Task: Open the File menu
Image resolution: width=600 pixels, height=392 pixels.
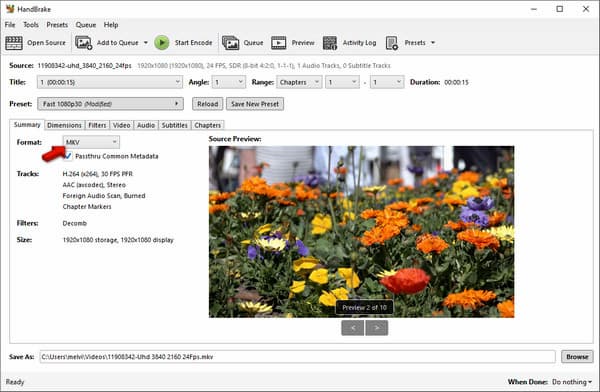Action: tap(10, 25)
